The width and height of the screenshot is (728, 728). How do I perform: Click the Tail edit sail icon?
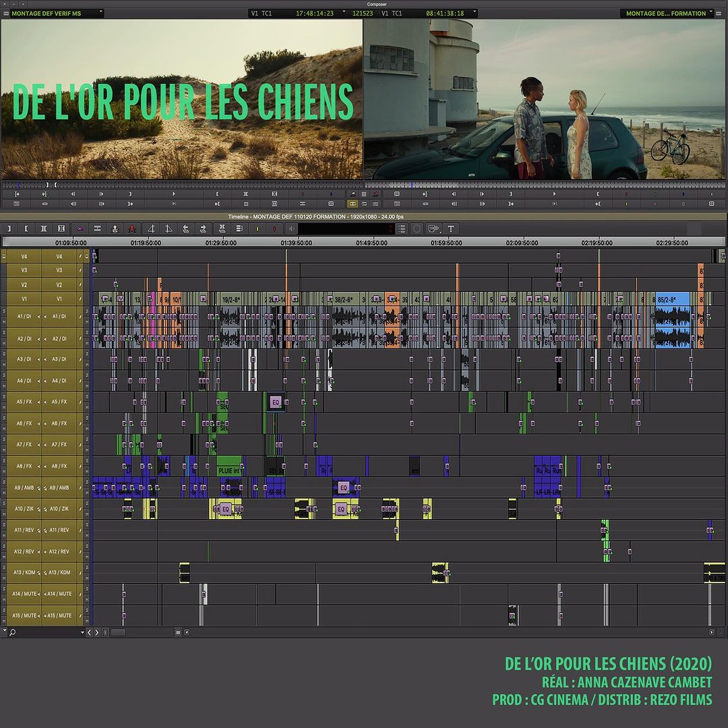[169, 229]
